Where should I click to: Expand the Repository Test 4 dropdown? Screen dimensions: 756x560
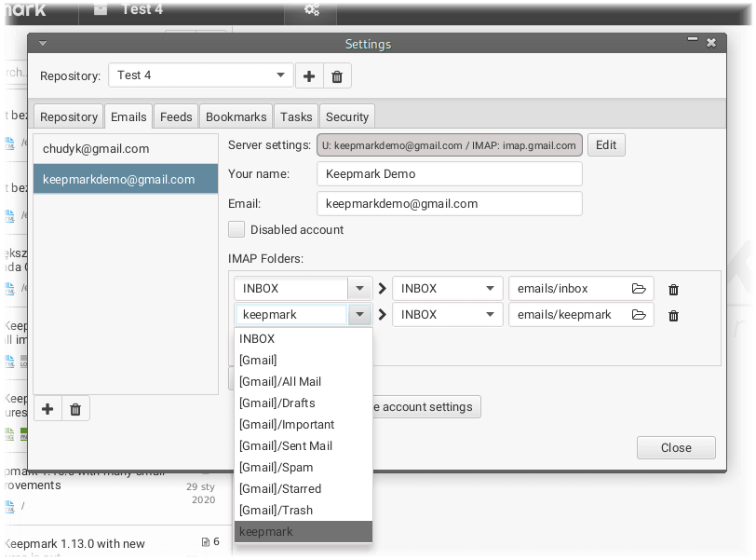pyautogui.click(x=281, y=75)
